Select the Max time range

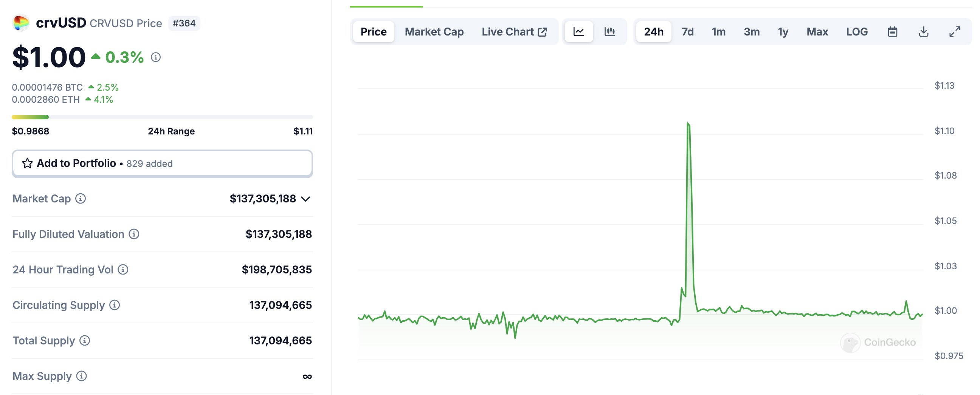click(x=817, y=31)
